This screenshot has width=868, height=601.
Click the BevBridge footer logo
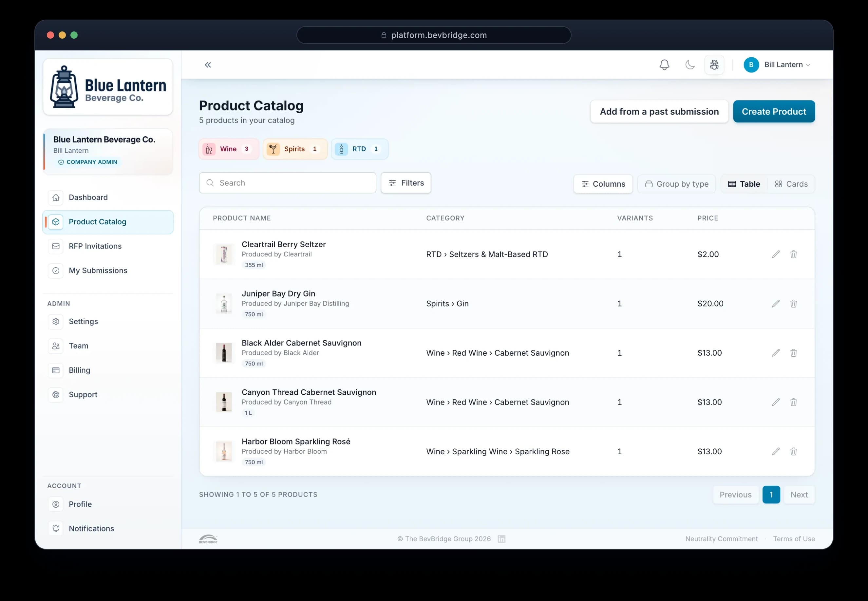(208, 539)
